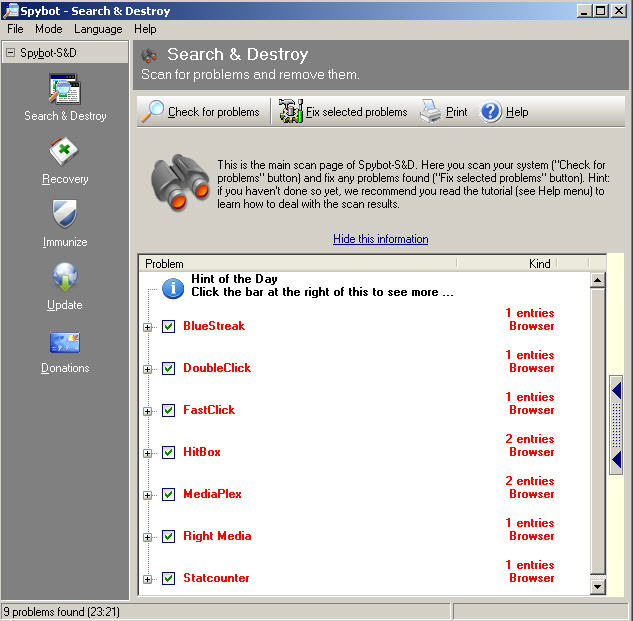This screenshot has width=633, height=621.
Task: Expand the BlueStreak entry
Action: tap(148, 327)
